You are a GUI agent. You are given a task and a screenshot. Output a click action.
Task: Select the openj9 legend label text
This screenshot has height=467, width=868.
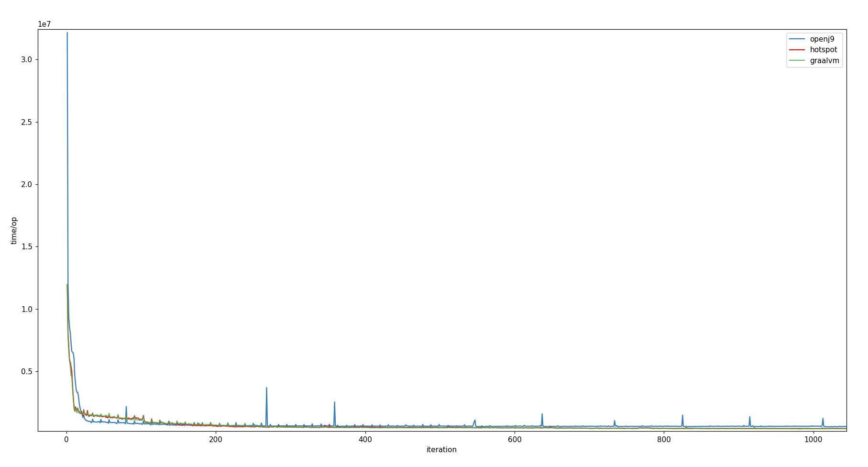click(x=822, y=39)
